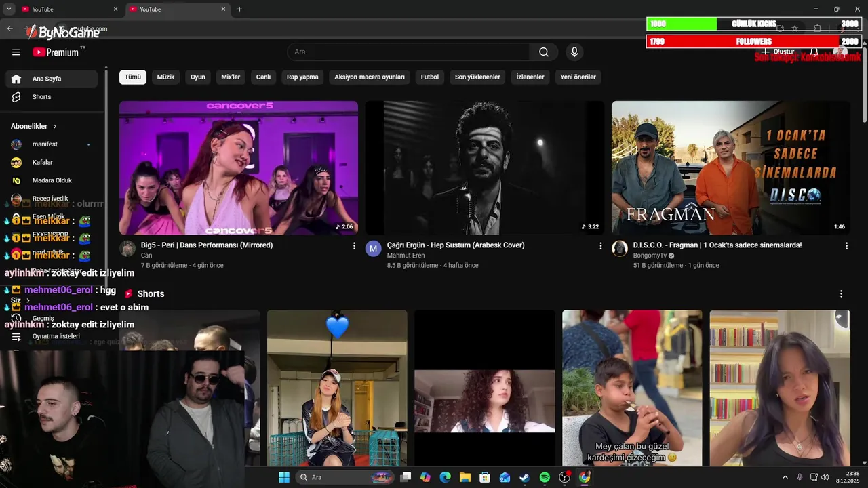
Task: Open the notifications bell
Action: 814,52
